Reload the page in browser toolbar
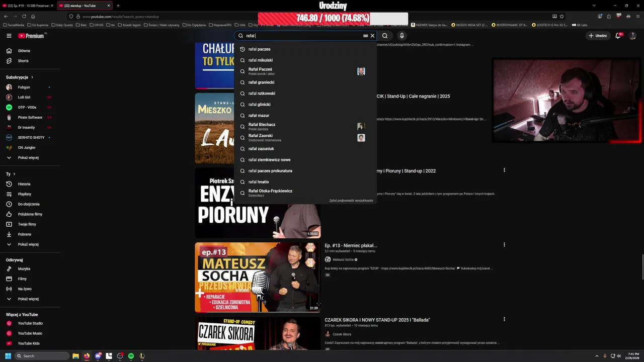The width and height of the screenshot is (644, 362). (24, 17)
